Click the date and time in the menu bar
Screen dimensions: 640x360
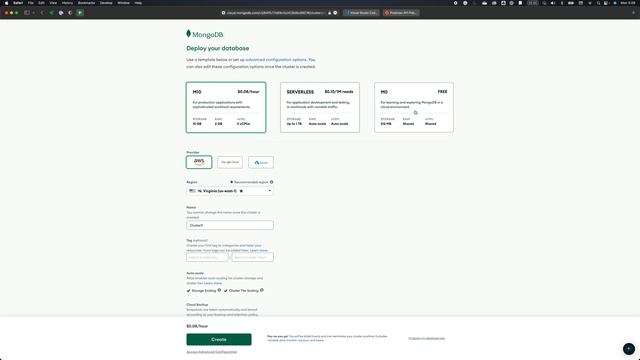628,3
